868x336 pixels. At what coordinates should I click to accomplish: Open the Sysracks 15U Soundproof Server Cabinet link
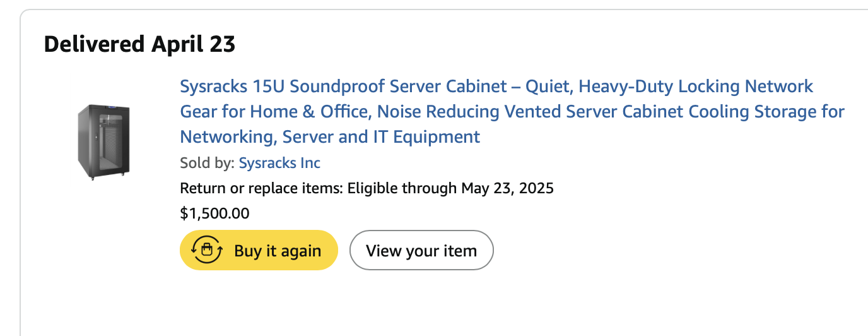pos(512,111)
